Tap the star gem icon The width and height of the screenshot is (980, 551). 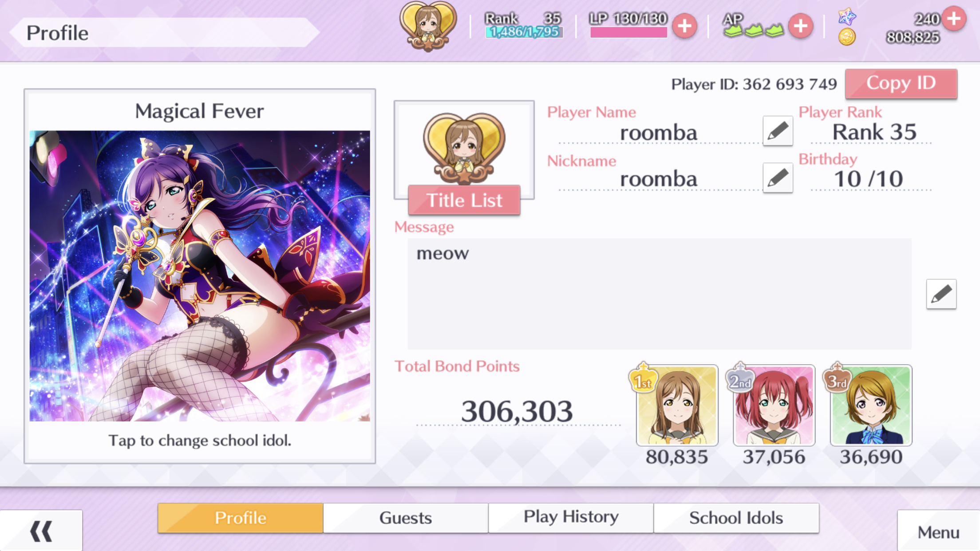847,16
